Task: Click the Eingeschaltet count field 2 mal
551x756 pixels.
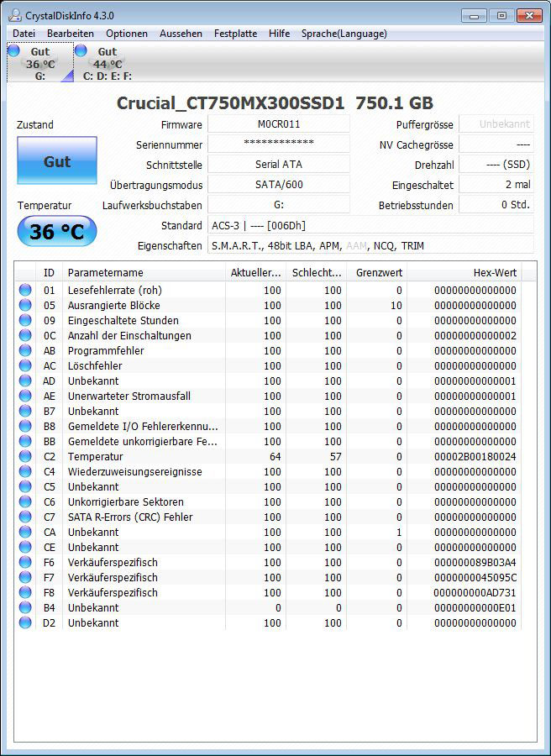Action: tap(496, 184)
